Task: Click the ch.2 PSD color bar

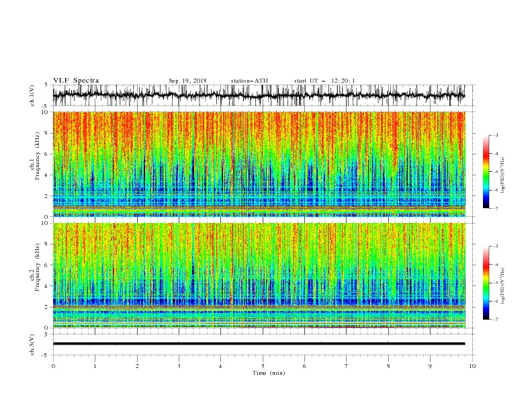Action: point(486,283)
